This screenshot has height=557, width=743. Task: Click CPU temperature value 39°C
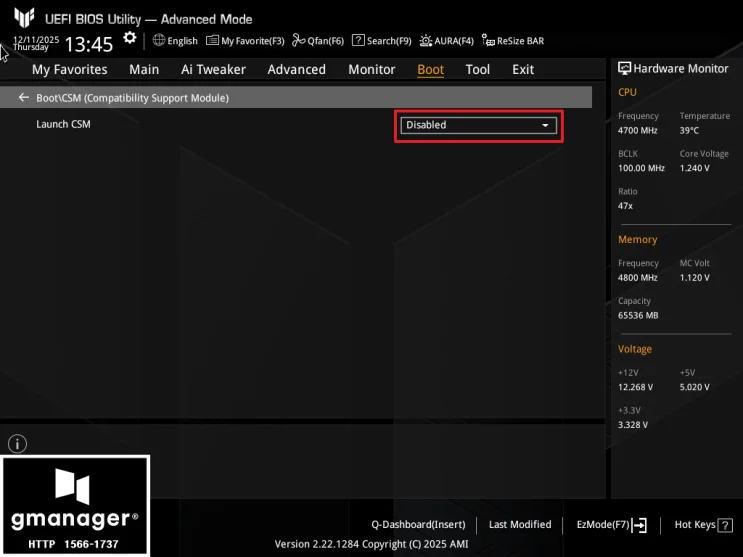click(x=689, y=130)
